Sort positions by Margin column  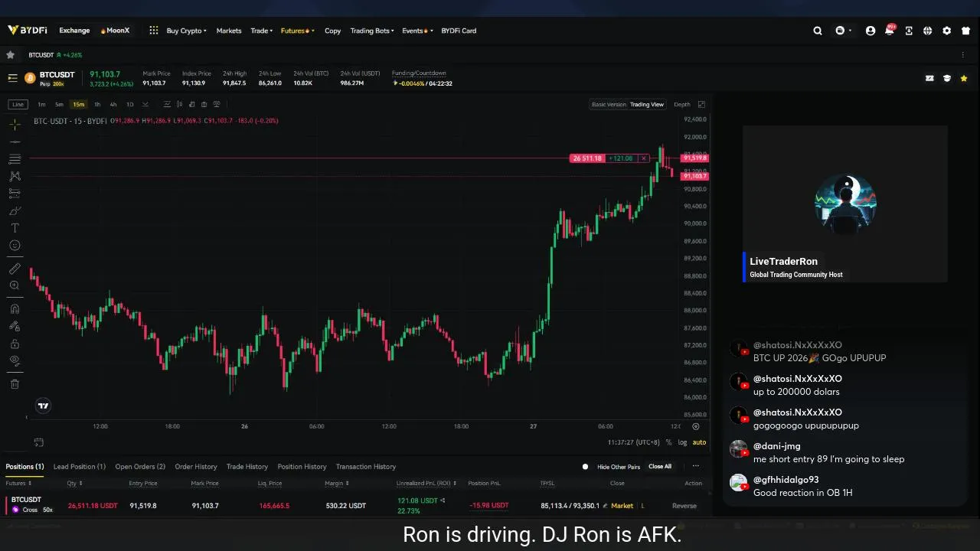pyautogui.click(x=337, y=484)
